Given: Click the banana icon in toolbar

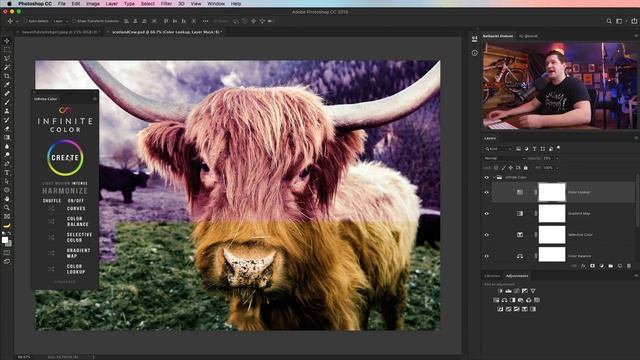Looking at the screenshot, I should tap(7, 225).
